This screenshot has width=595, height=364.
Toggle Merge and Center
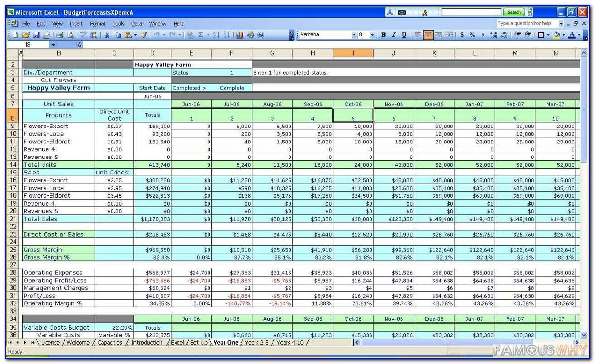tap(449, 35)
